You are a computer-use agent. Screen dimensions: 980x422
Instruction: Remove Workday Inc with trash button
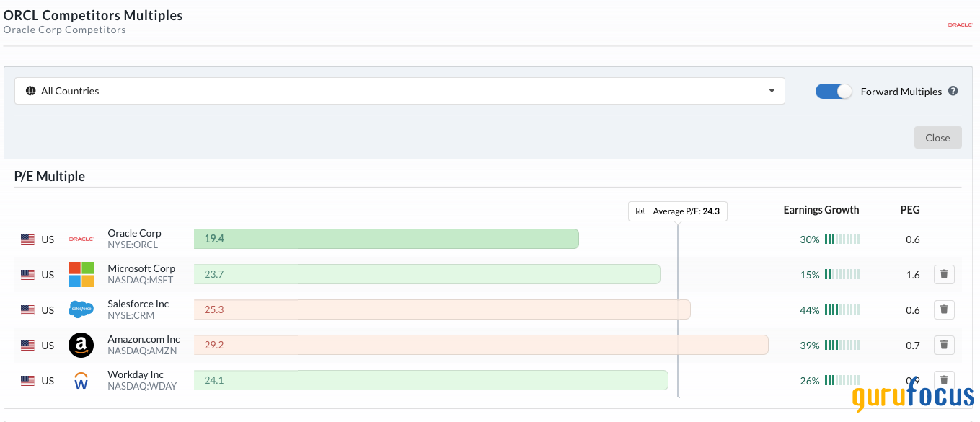pyautogui.click(x=944, y=379)
